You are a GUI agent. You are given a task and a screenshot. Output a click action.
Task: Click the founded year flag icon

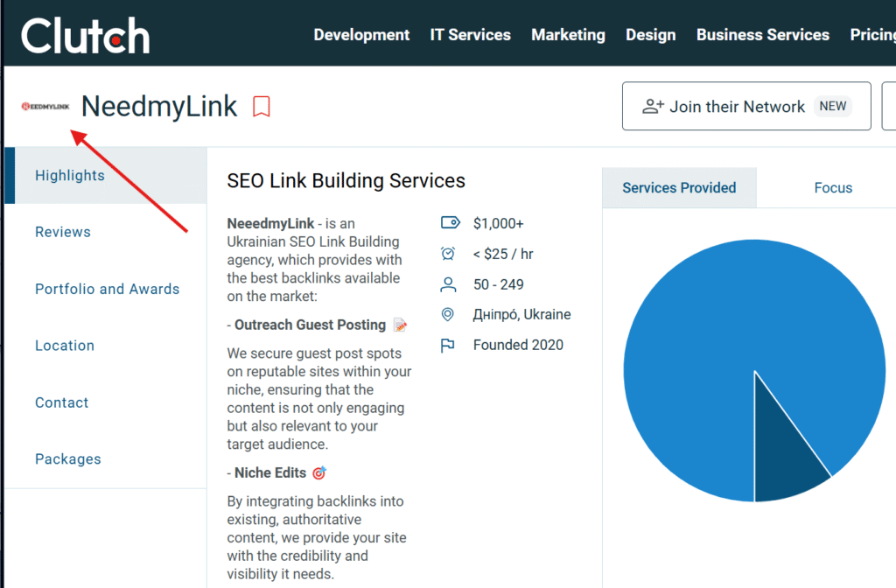[449, 345]
